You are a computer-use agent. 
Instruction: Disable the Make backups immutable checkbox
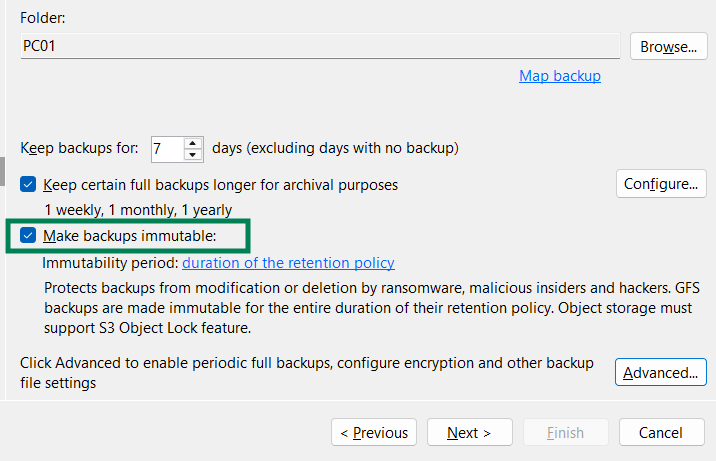click(28, 237)
